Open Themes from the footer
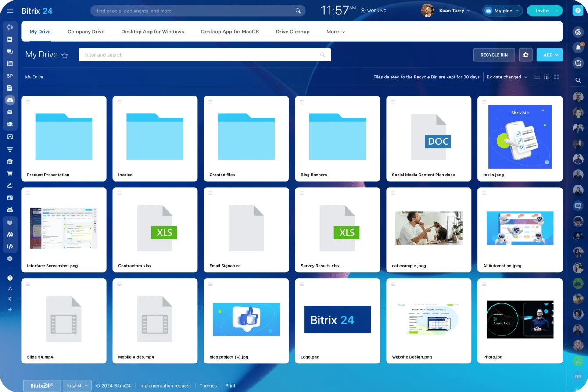 (208, 385)
